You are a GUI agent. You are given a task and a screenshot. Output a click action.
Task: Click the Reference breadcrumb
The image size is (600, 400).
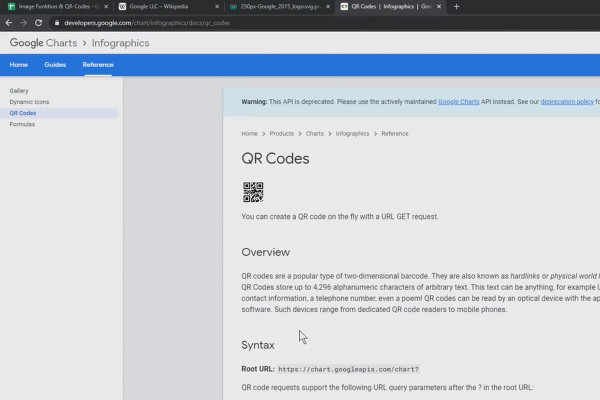(395, 134)
